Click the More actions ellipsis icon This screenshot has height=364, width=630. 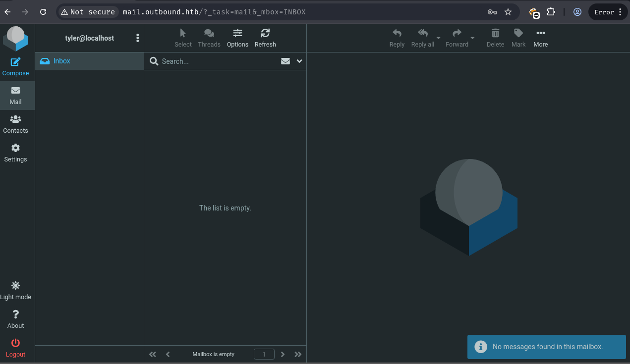click(x=540, y=33)
